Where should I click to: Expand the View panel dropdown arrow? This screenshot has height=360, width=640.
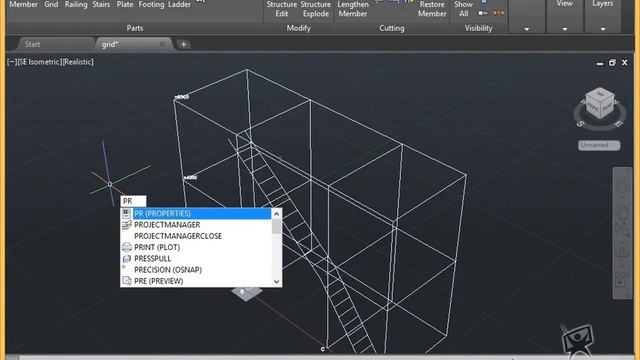pyautogui.click(x=564, y=29)
